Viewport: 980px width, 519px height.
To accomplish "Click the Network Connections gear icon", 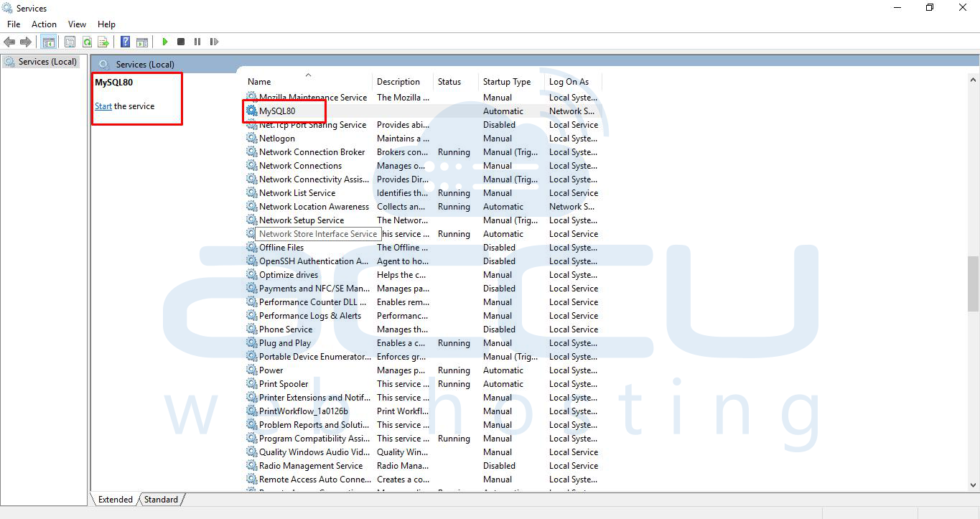I will 251,165.
